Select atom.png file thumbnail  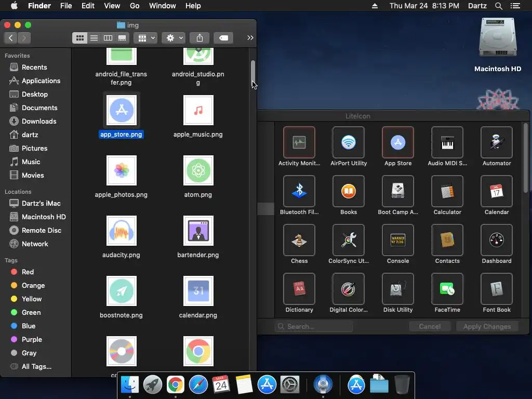coord(198,170)
